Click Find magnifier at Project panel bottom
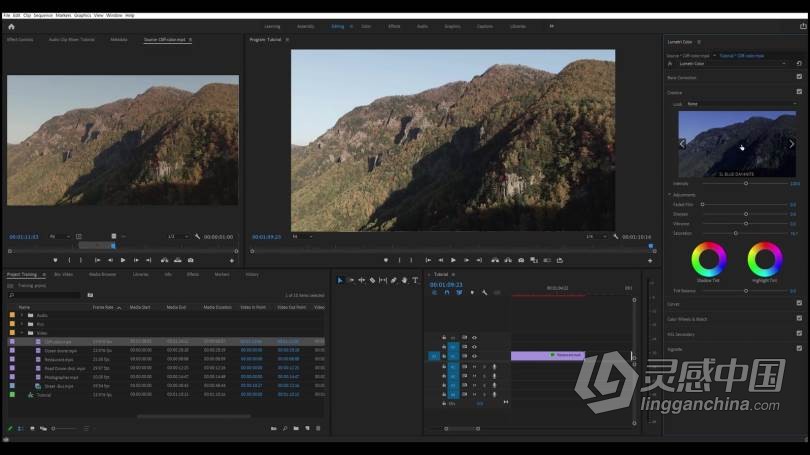This screenshot has height=455, width=810. coord(285,428)
